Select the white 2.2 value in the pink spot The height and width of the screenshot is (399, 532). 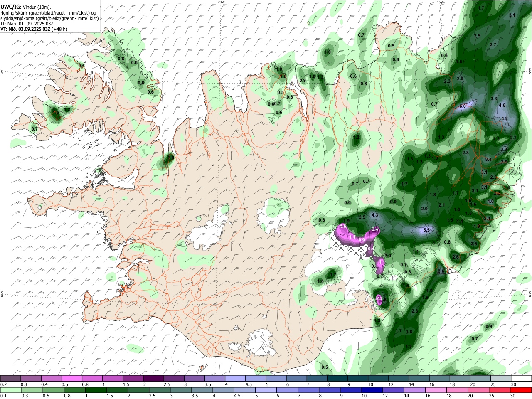tap(379, 298)
